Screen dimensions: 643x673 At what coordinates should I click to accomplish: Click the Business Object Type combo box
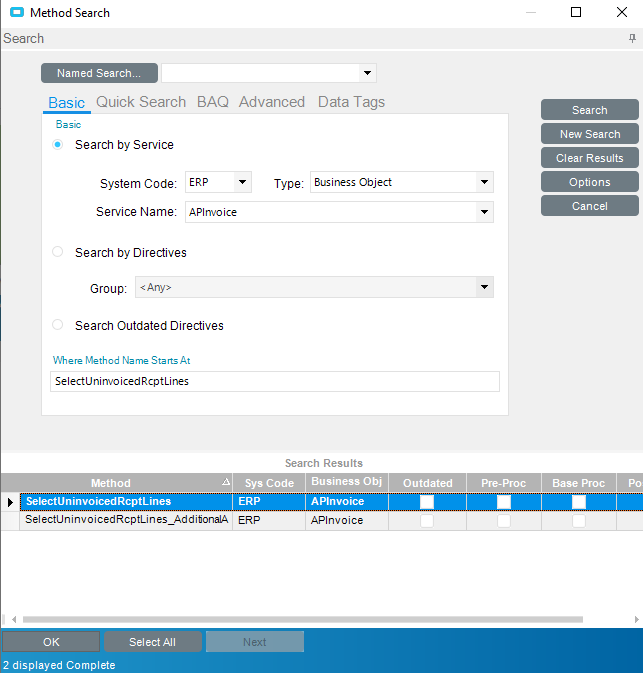(402, 182)
